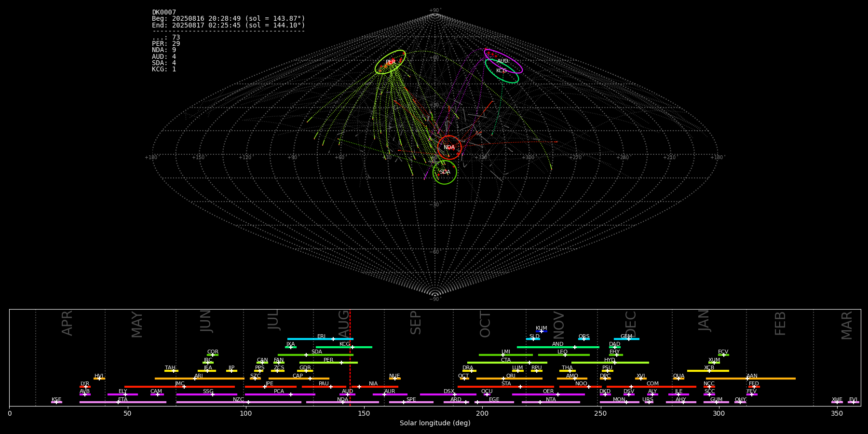The image size is (868, 434).
Task: Click the purple PCA bar in timeline
Action: (x=280, y=394)
